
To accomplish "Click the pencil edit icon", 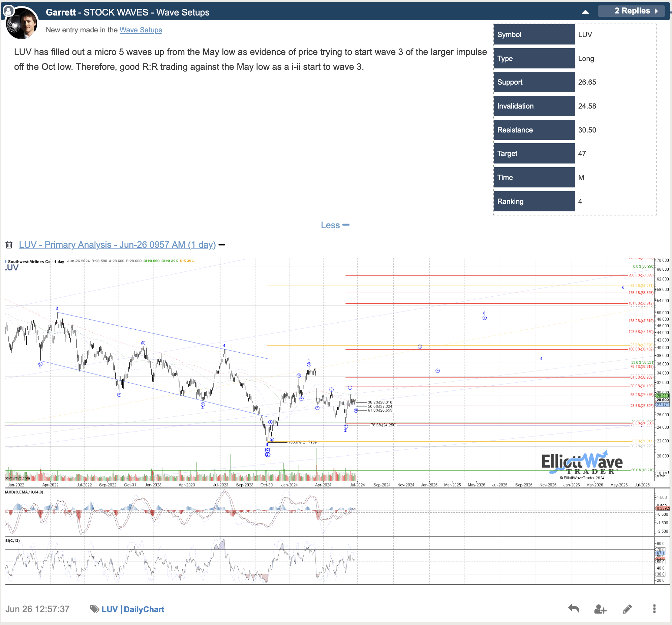I will tap(627, 609).
